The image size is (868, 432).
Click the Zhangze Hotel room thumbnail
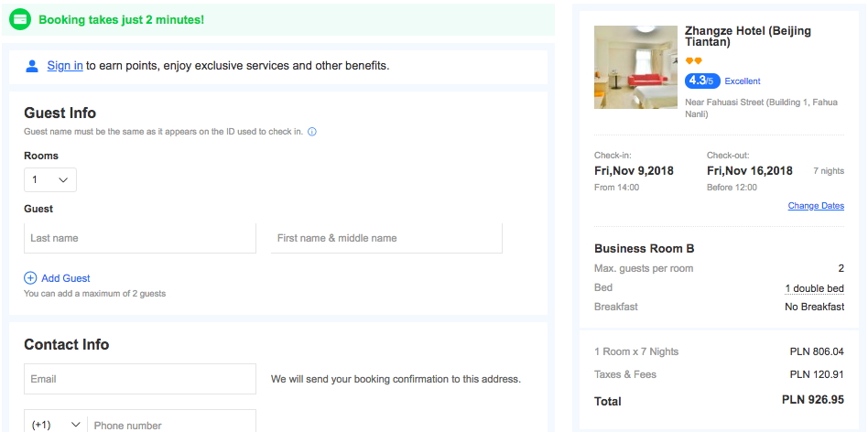pyautogui.click(x=635, y=67)
